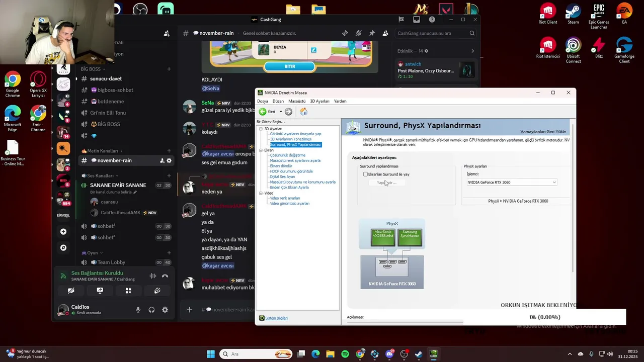
Task: Open Video renk ayarları
Action: (x=285, y=198)
